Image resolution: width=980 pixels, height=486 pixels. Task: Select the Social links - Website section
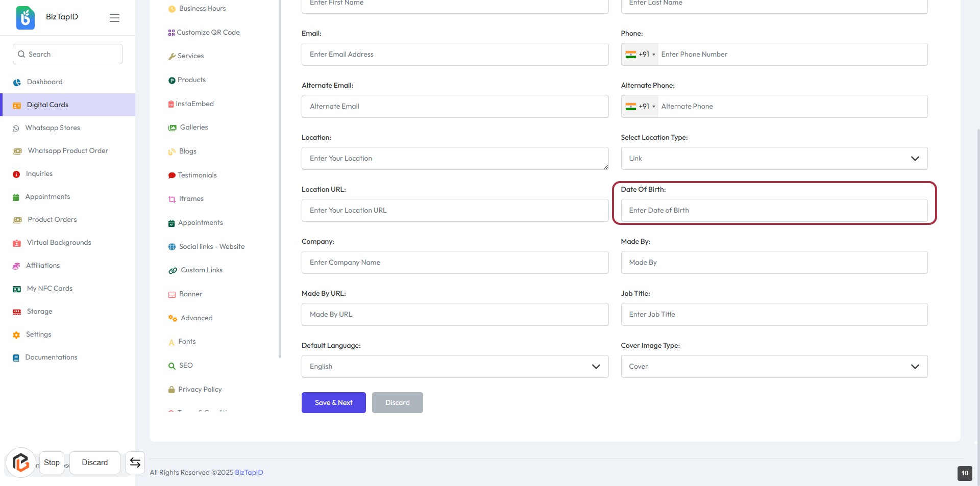click(211, 247)
